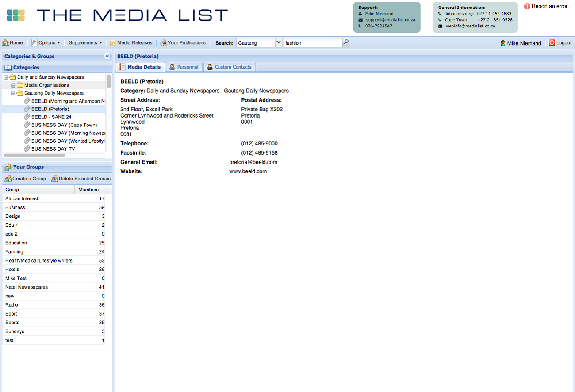This screenshot has width=575, height=392.
Task: Click the Categories panel header
Action: tap(57, 68)
